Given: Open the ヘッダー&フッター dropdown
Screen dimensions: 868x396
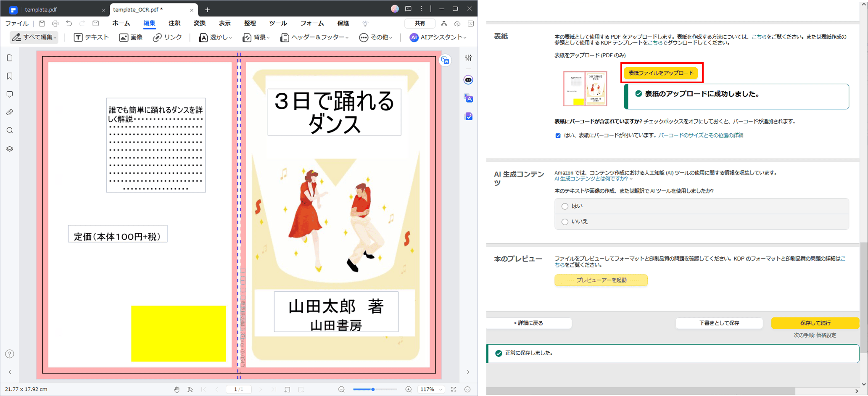Looking at the screenshot, I should [x=314, y=37].
